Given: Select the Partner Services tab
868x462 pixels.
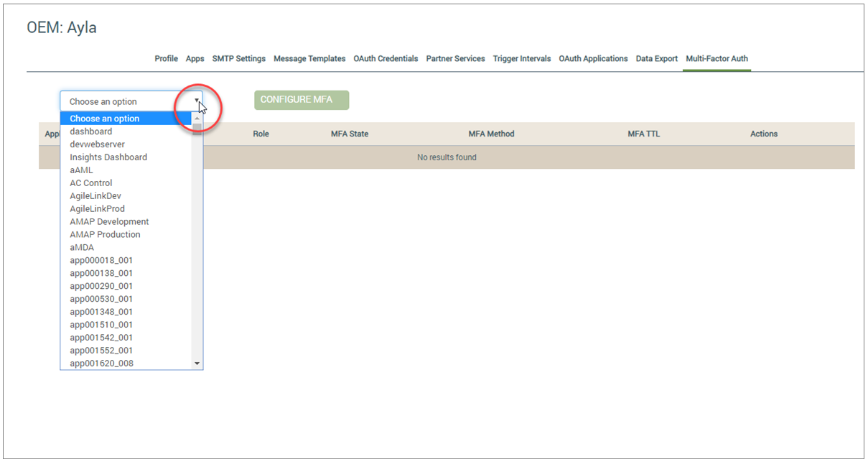Looking at the screenshot, I should click(x=455, y=59).
